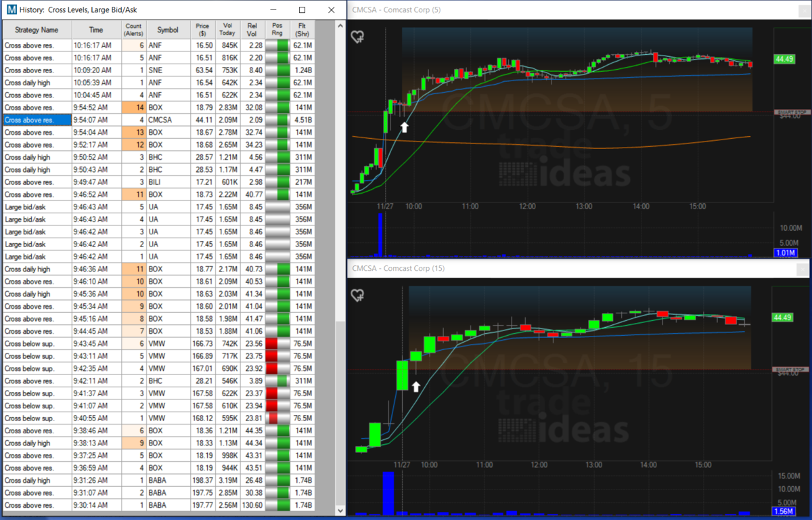This screenshot has width=812, height=520.
Task: Close the History window
Action: pos(331,10)
